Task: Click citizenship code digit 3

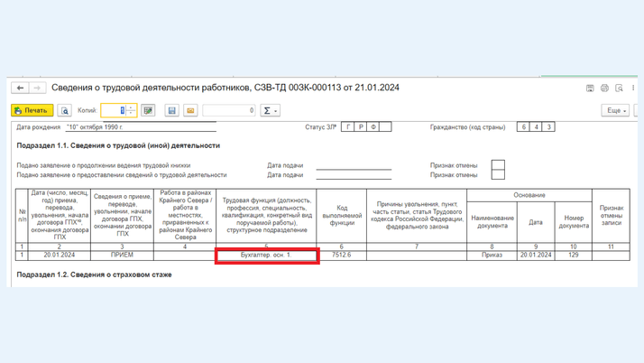Action: coord(548,127)
